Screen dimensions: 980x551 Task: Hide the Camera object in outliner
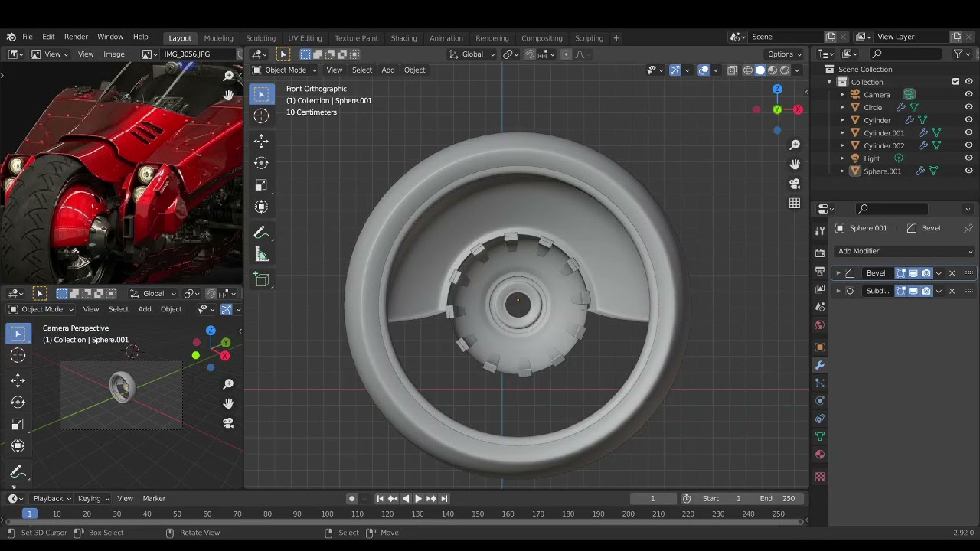969,95
